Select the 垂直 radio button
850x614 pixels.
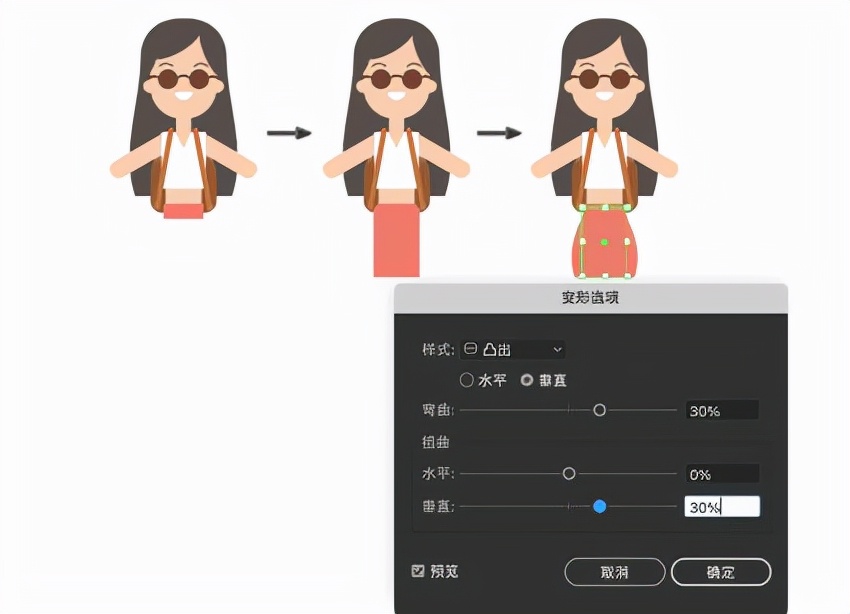coord(528,380)
